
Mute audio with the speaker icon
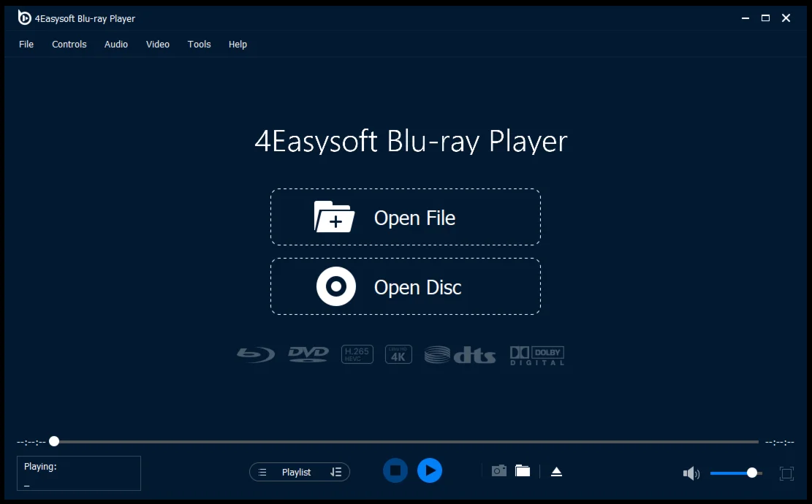691,473
